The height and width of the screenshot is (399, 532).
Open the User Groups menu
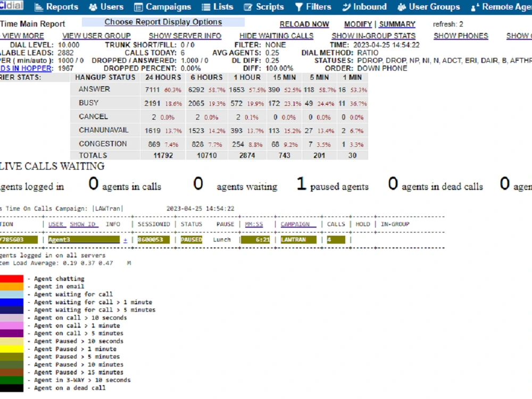(x=434, y=7)
